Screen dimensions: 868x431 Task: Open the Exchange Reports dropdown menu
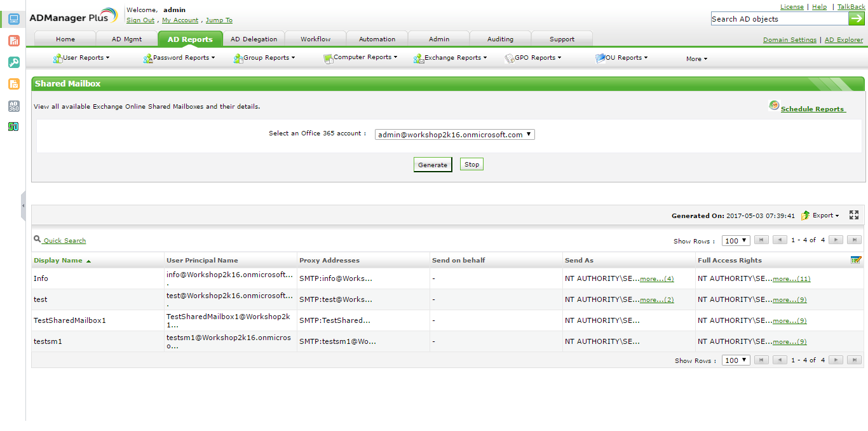click(x=451, y=58)
